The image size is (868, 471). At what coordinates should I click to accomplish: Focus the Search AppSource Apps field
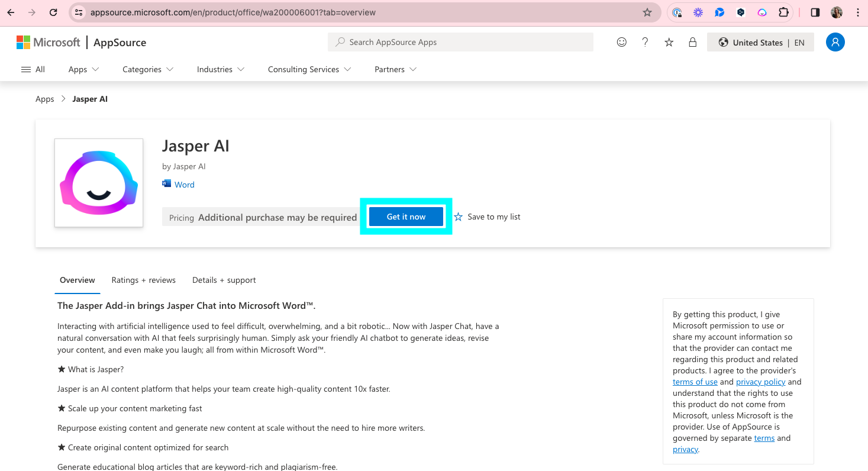pyautogui.click(x=460, y=42)
